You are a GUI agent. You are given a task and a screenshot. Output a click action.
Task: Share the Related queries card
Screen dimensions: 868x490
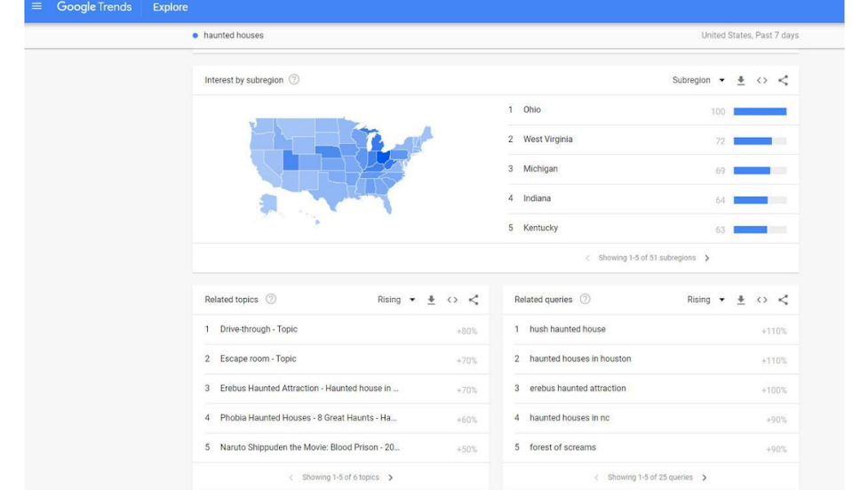tap(783, 300)
